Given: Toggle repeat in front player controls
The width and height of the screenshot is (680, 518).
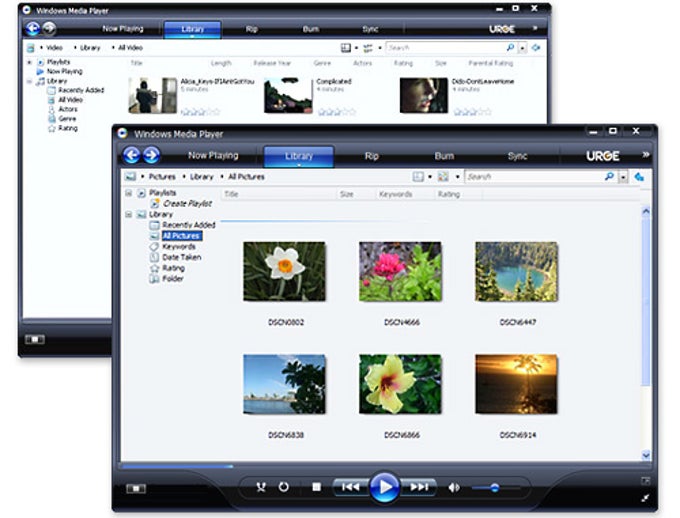Looking at the screenshot, I should pos(284,487).
